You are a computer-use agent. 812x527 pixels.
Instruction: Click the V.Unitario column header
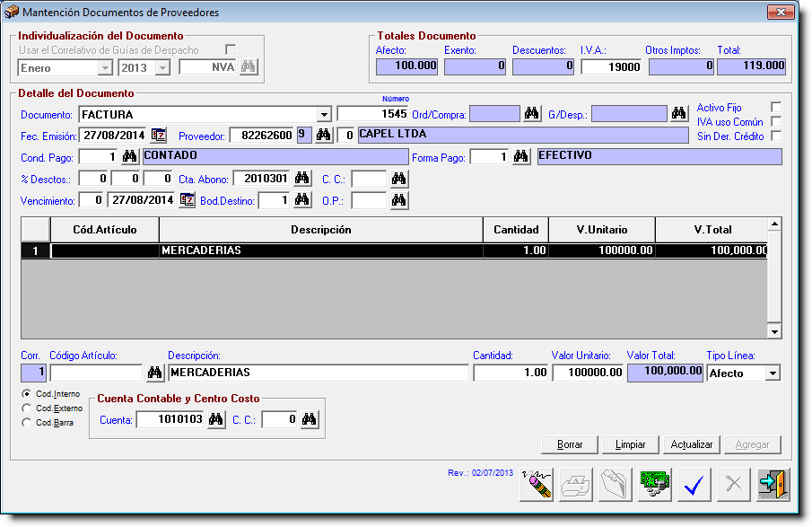[x=602, y=230]
